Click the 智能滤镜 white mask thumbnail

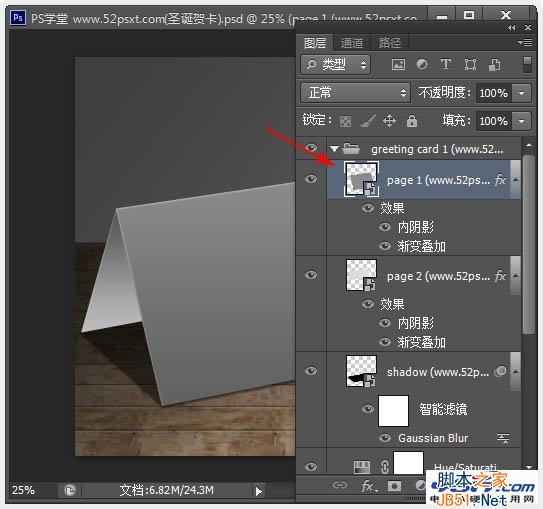(393, 411)
